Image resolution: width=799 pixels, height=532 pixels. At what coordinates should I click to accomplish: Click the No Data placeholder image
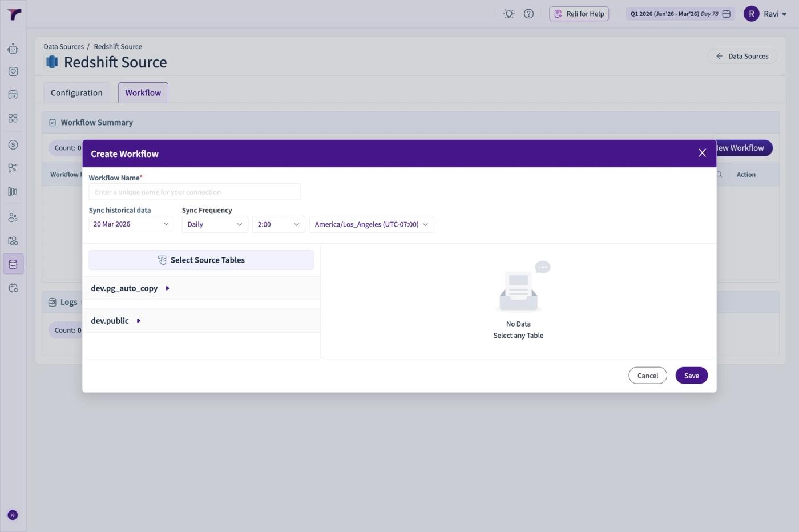pyautogui.click(x=522, y=287)
